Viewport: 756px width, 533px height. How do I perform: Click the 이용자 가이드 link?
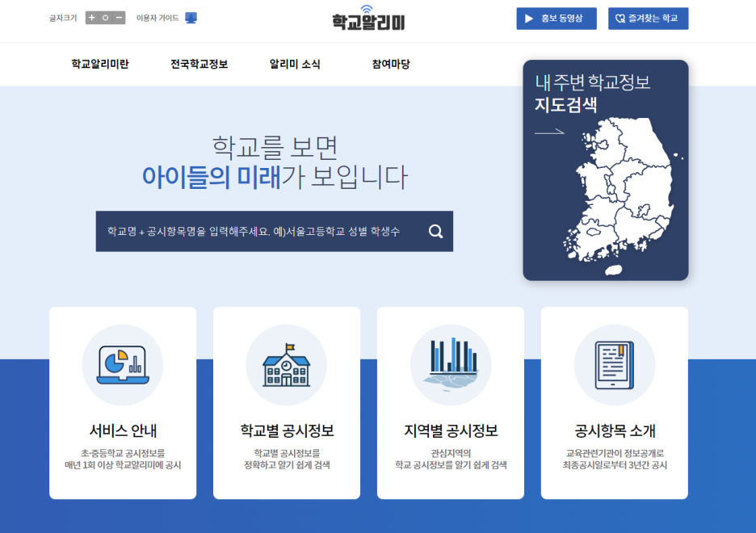point(157,18)
